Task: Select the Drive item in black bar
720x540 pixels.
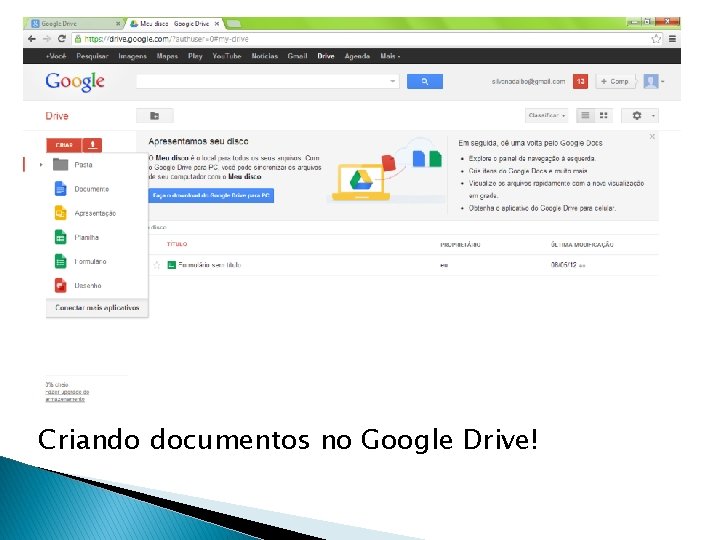Action: pyautogui.click(x=326, y=56)
